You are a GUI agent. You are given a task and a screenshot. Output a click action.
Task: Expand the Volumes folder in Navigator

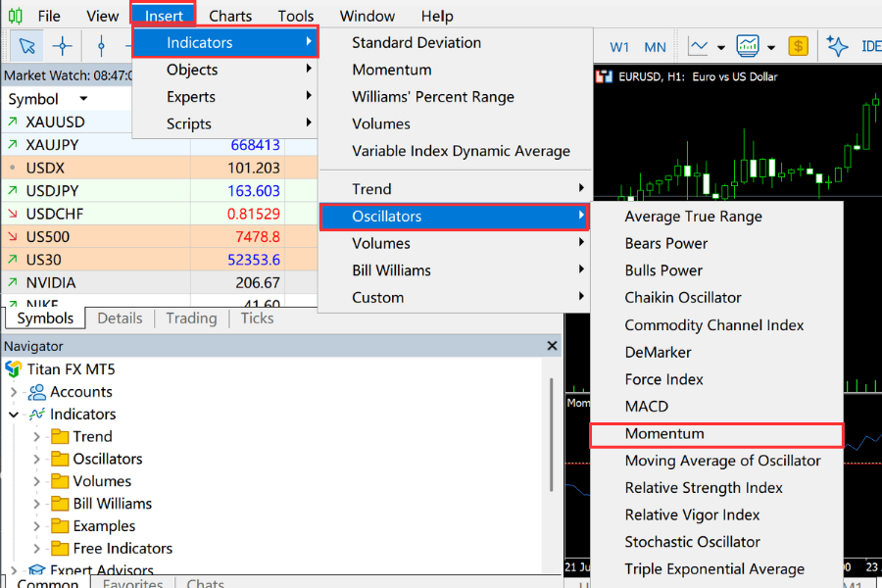tap(36, 481)
